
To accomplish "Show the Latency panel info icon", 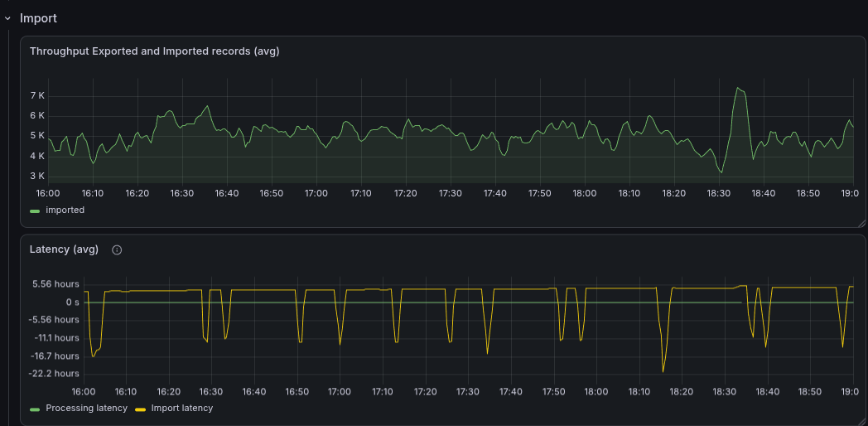I will [117, 249].
